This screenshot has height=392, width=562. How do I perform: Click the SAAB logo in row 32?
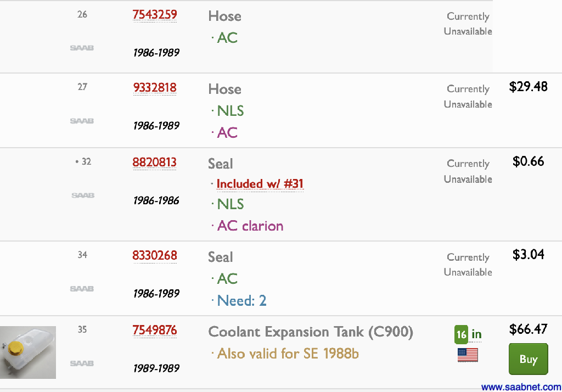click(83, 195)
